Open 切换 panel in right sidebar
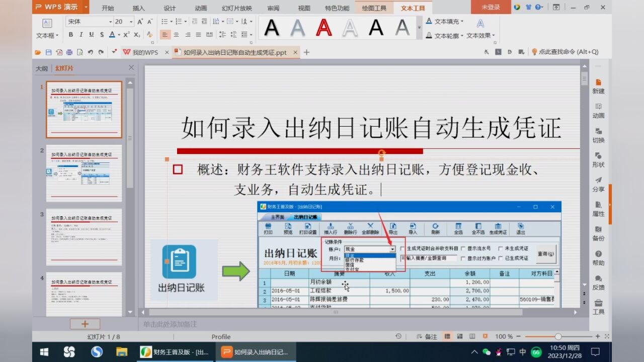Image resolution: width=644 pixels, height=362 pixels. [x=598, y=135]
